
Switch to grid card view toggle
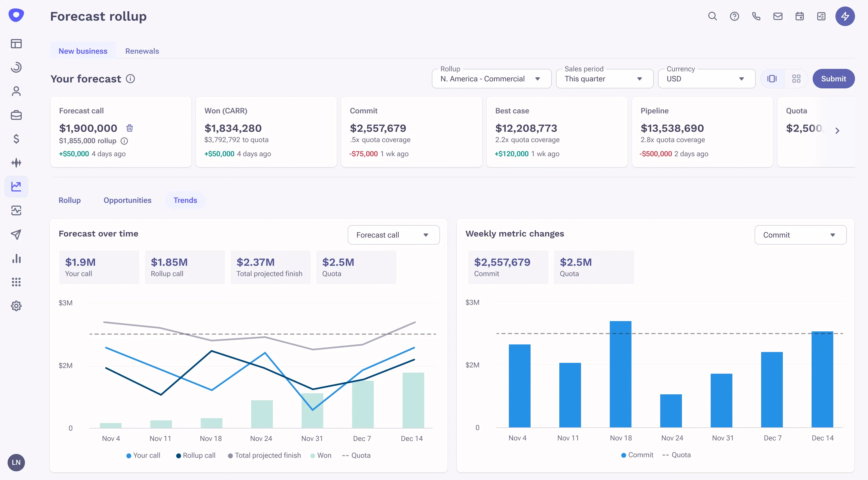point(796,79)
